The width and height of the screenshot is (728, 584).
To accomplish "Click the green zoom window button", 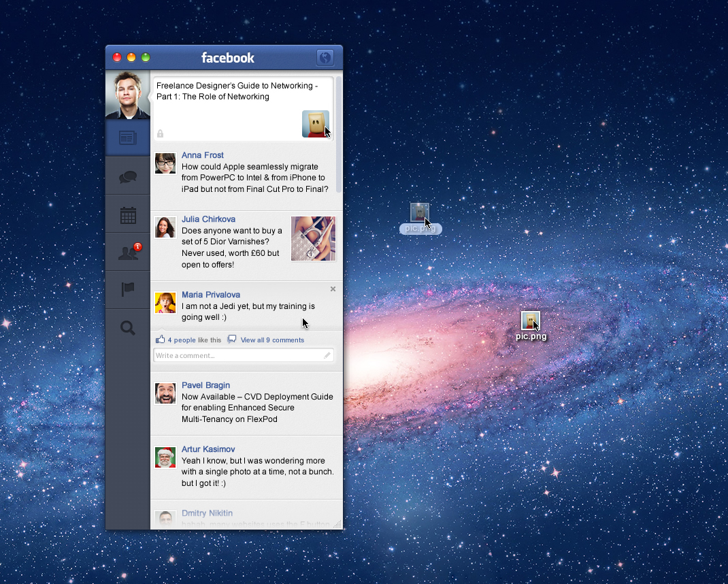I will point(146,57).
